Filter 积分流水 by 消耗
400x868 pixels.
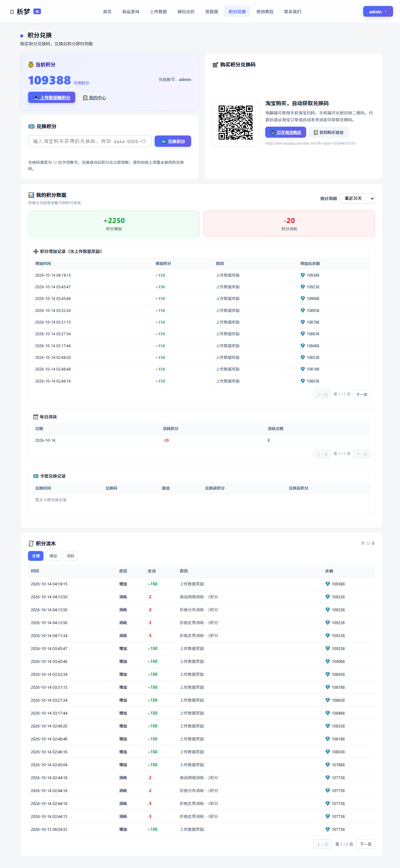[x=71, y=556]
